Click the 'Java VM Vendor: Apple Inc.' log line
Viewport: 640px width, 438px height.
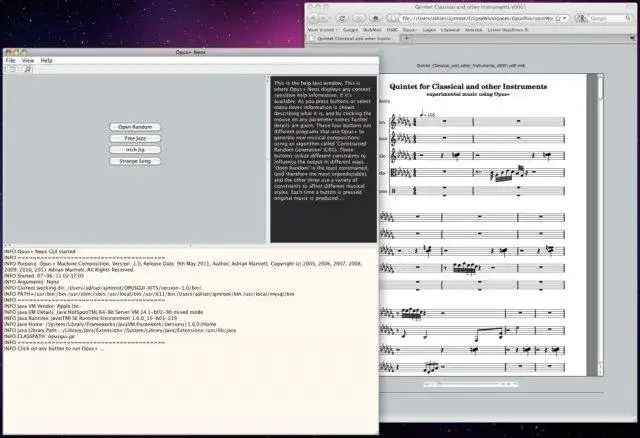click(x=43, y=306)
